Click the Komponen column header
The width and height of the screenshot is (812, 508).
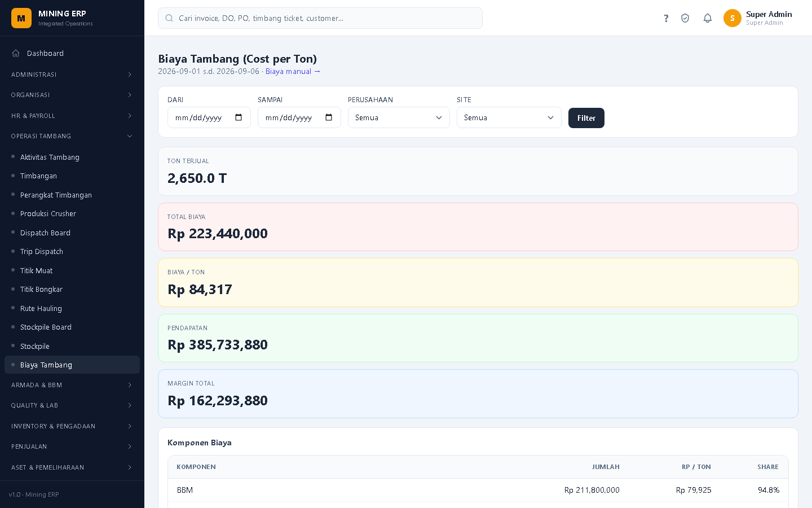tap(196, 467)
